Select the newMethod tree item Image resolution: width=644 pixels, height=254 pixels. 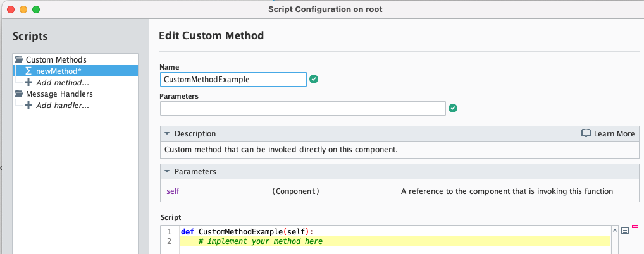[x=58, y=71]
